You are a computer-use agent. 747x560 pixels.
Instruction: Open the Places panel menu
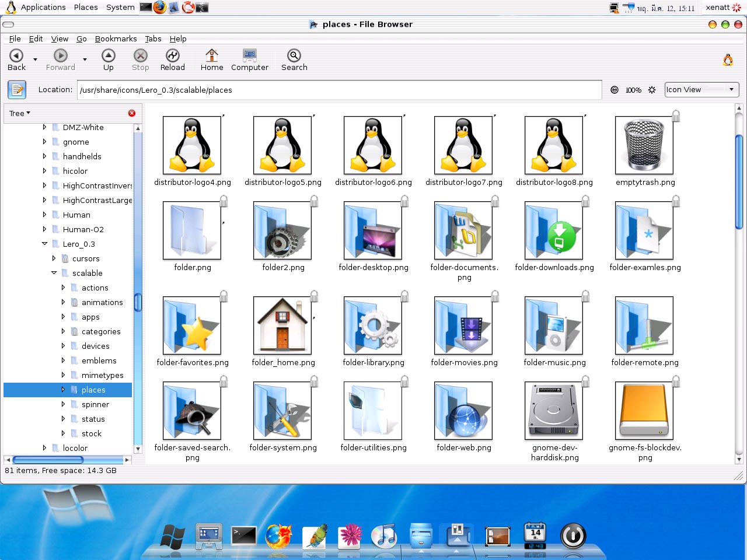(86, 7)
